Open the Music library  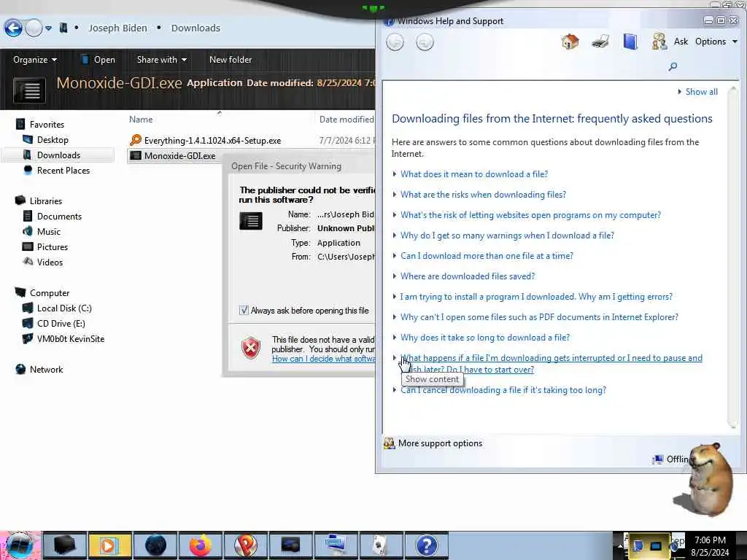pyautogui.click(x=49, y=231)
